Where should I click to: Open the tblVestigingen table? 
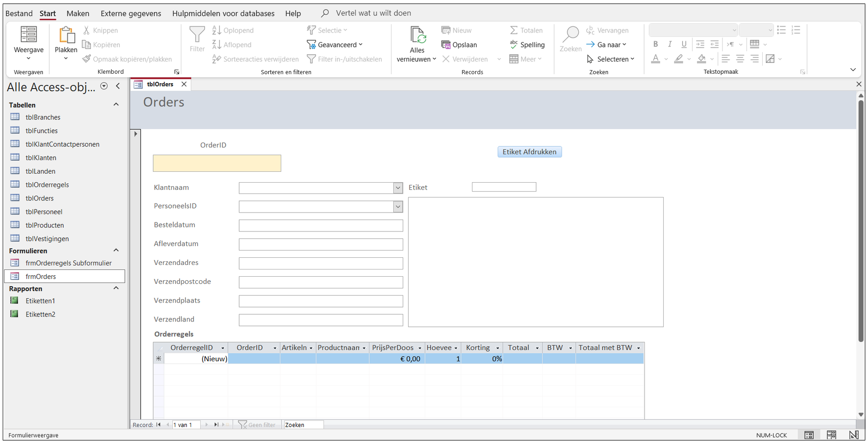(x=47, y=239)
